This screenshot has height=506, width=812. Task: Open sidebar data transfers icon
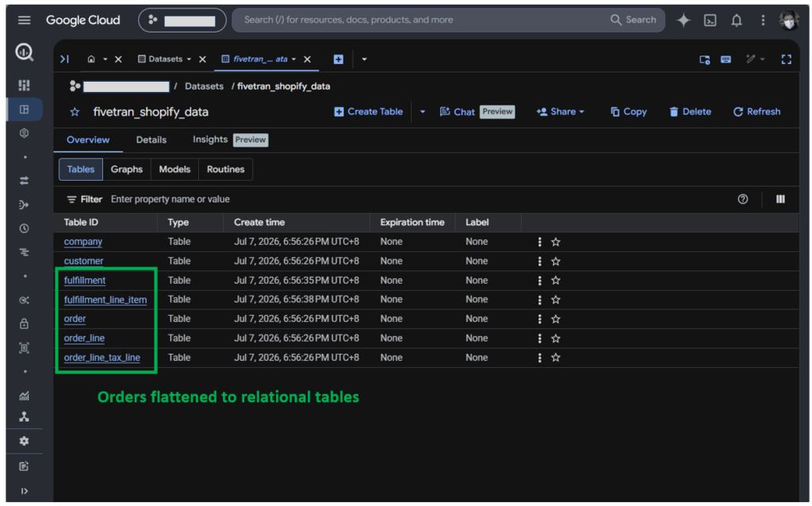point(24,181)
